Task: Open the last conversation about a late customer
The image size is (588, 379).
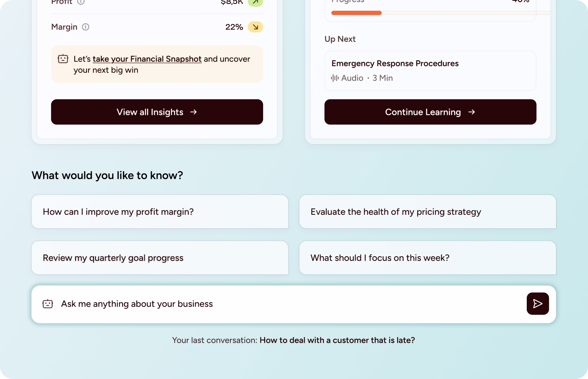Action: click(x=337, y=340)
